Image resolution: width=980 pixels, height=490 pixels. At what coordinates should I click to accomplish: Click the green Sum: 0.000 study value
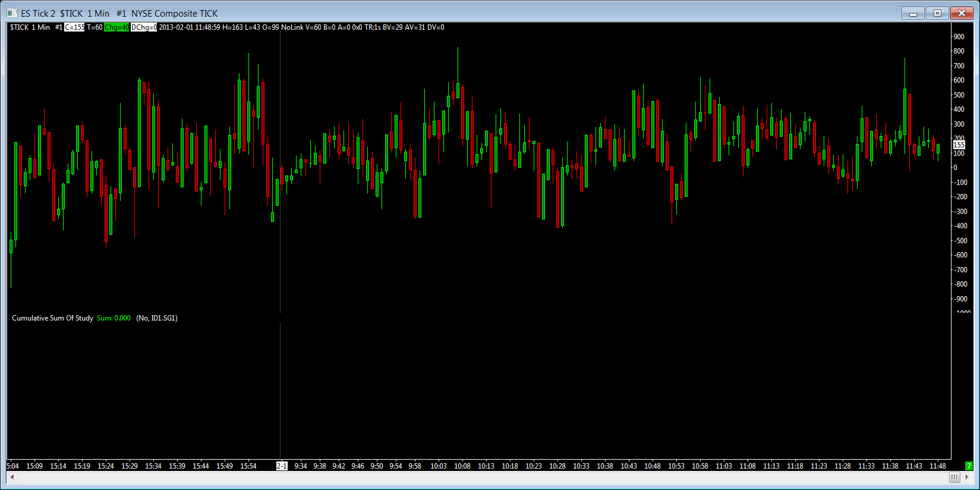(114, 318)
